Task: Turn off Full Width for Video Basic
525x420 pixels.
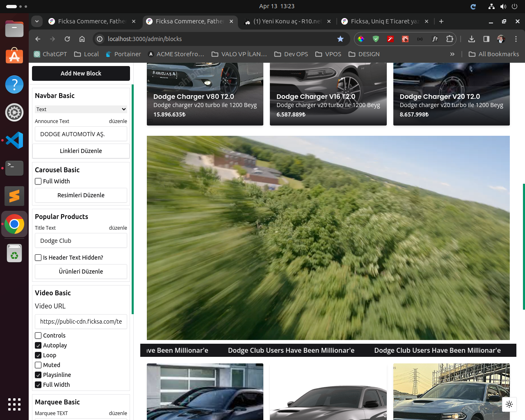Action: pos(38,385)
